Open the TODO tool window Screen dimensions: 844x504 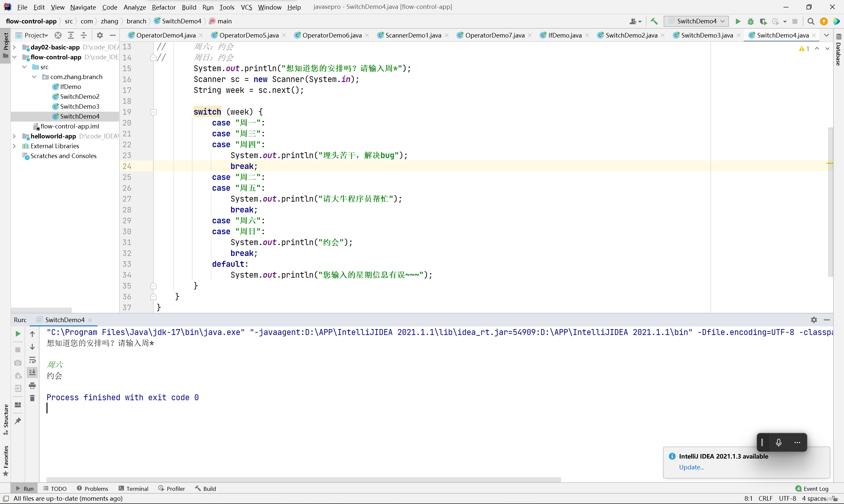[x=55, y=489]
